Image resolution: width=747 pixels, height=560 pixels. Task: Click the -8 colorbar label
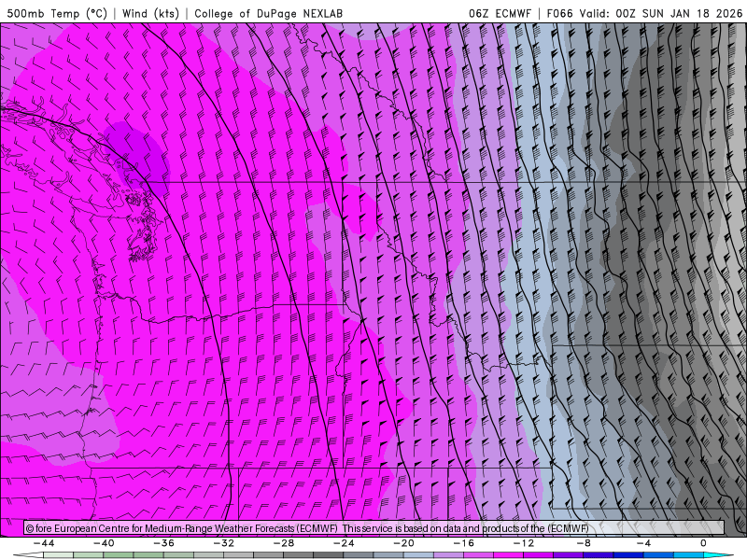click(x=584, y=543)
